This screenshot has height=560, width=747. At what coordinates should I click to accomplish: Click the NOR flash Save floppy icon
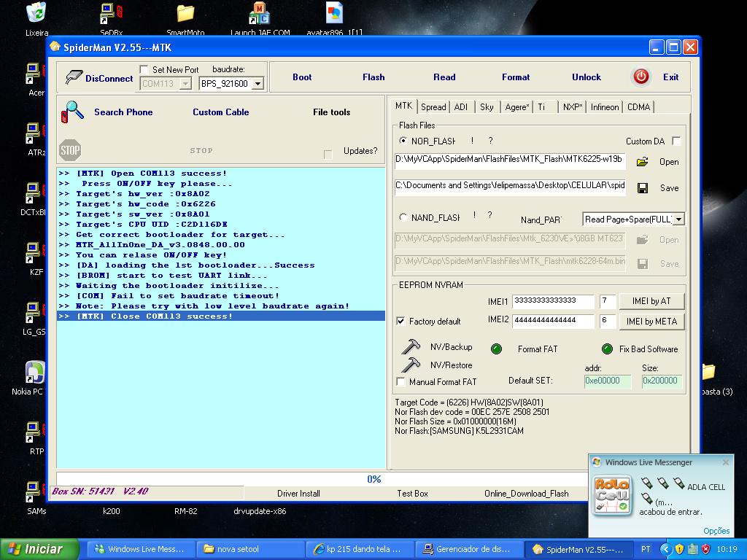tap(642, 188)
